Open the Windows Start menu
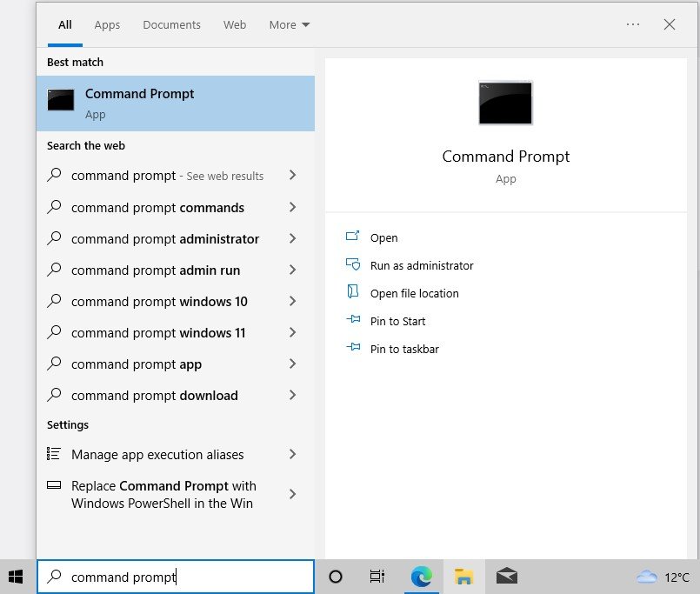700x594 pixels. [x=16, y=577]
